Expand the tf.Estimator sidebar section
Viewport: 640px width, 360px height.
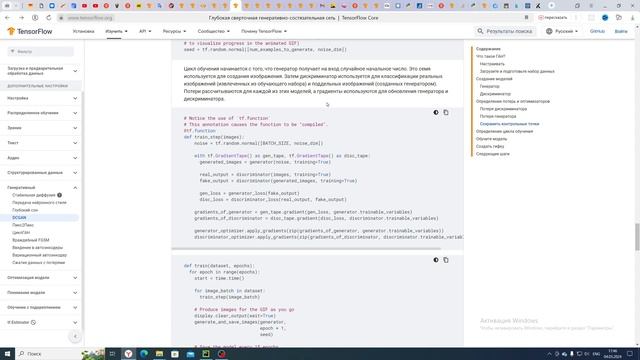coord(41,322)
